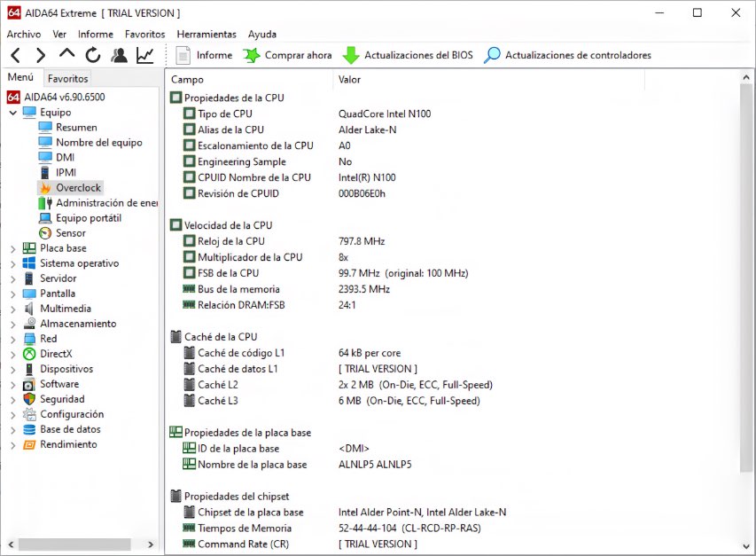This screenshot has width=756, height=556.
Task: Select the Propiedades de la CPU group header
Action: coord(227,98)
